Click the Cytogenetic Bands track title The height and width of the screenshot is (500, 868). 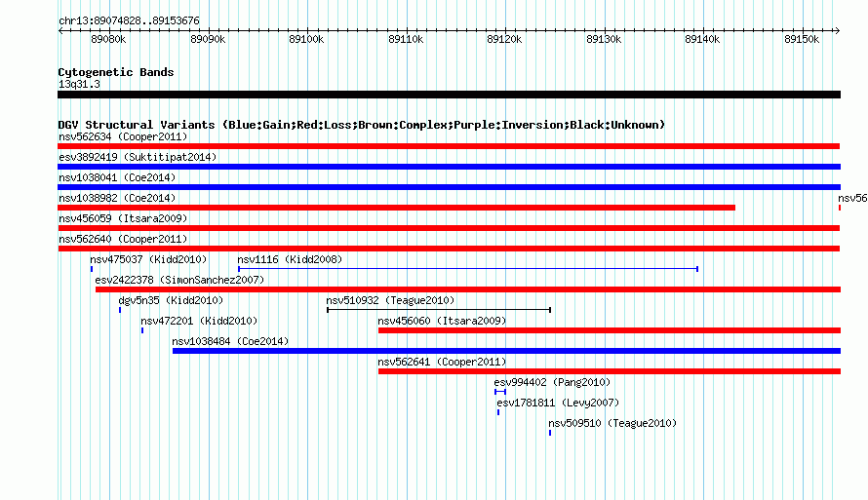[x=116, y=72]
